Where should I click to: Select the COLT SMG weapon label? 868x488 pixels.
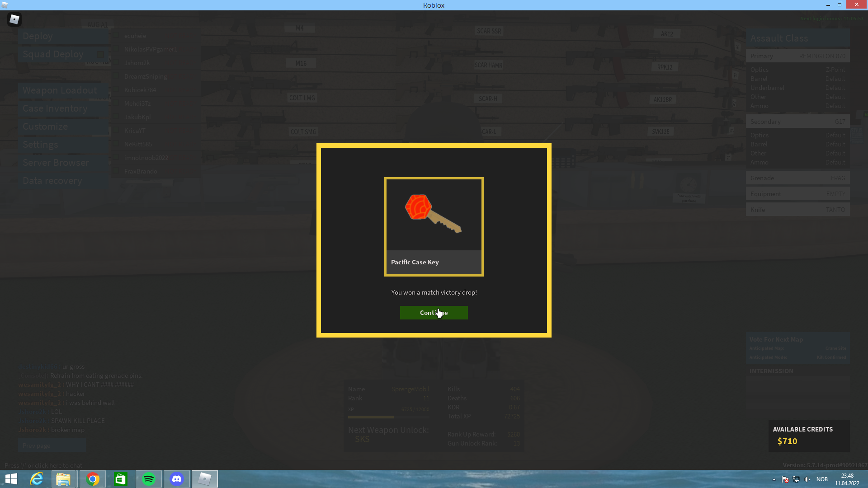point(303,132)
